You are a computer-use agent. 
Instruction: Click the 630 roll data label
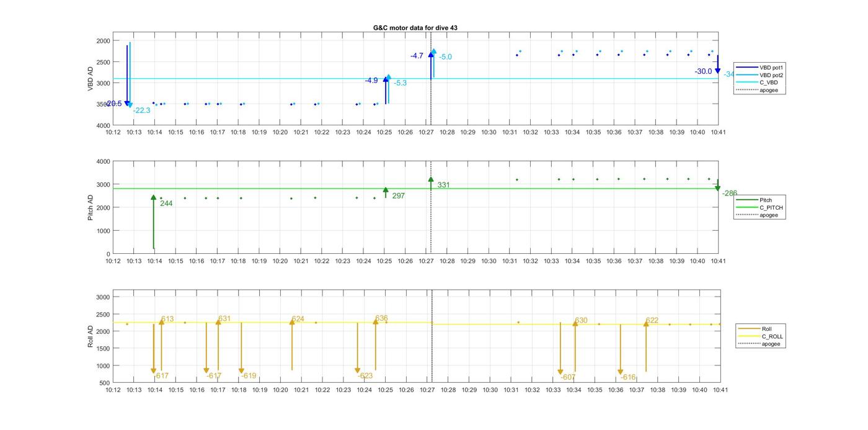[581, 321]
